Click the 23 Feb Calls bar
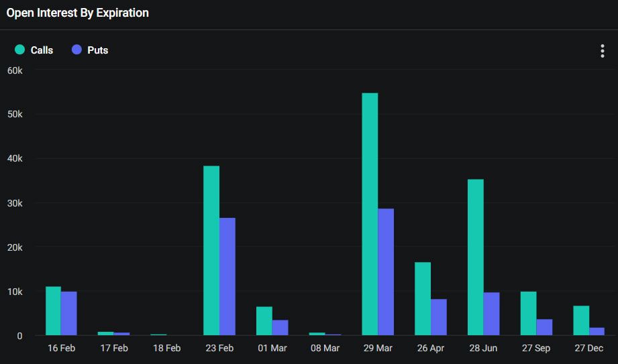The image size is (618, 364). (x=211, y=251)
